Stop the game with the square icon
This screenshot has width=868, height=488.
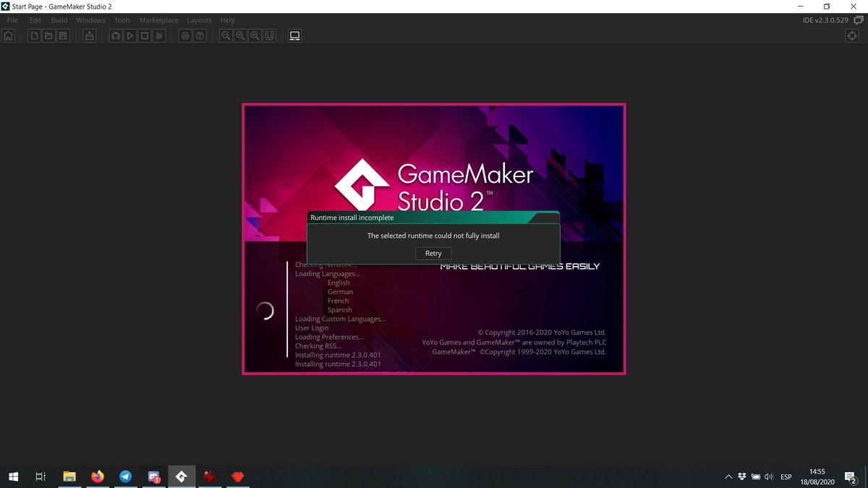145,35
